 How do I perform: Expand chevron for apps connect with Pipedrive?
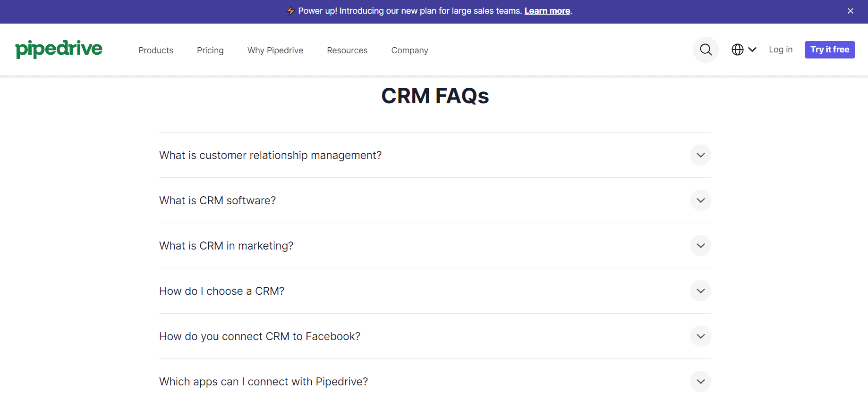pyautogui.click(x=700, y=382)
